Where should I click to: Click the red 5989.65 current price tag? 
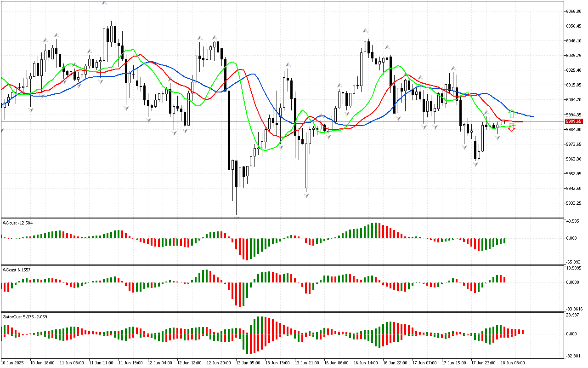point(574,121)
